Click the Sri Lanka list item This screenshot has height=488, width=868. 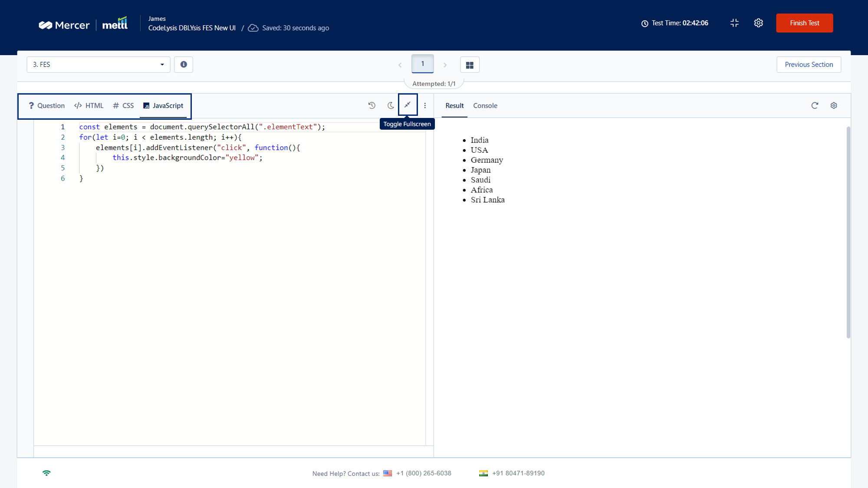[x=487, y=200]
